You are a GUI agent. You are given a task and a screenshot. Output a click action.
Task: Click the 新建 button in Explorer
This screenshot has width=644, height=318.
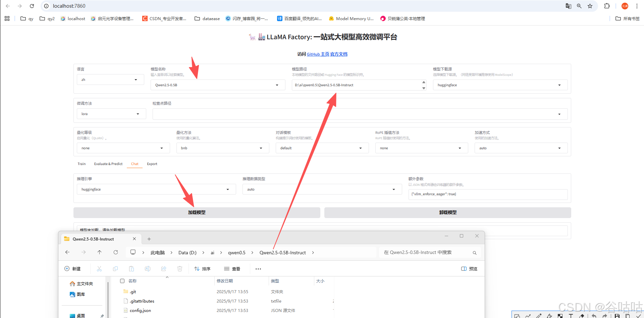pyautogui.click(x=72, y=269)
